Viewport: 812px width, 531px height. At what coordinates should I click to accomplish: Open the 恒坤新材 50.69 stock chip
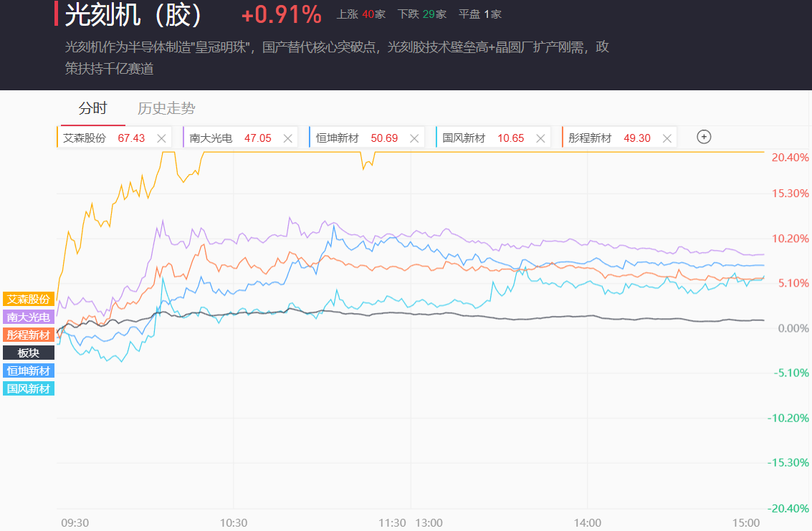(356, 138)
